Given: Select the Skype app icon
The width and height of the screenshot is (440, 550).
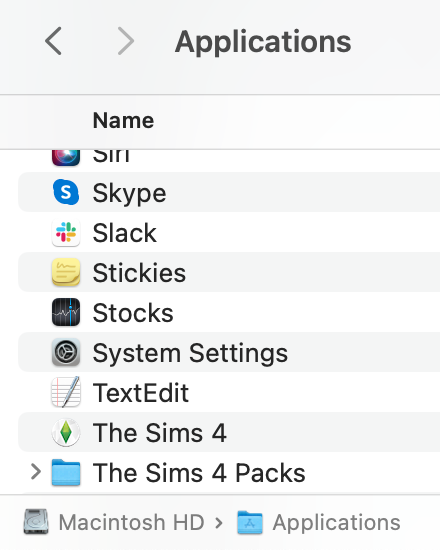Looking at the screenshot, I should (66, 192).
